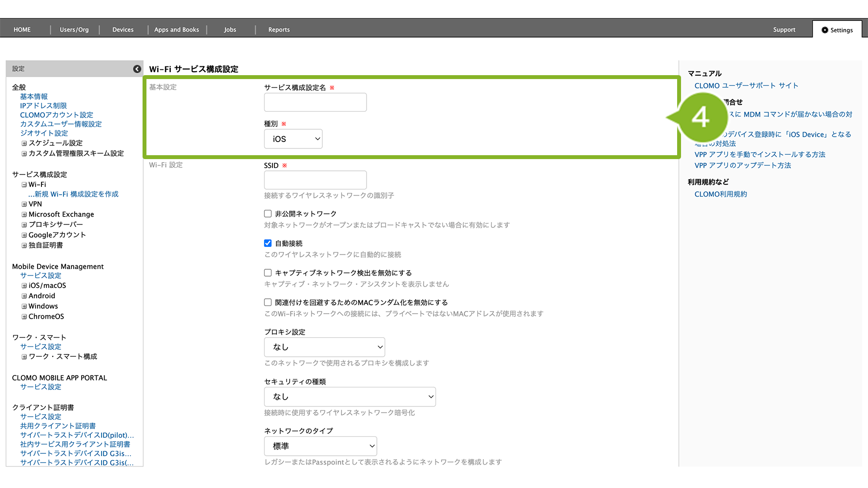
Task: Collapse the settings sidebar with arrow icon
Action: pyautogui.click(x=137, y=69)
